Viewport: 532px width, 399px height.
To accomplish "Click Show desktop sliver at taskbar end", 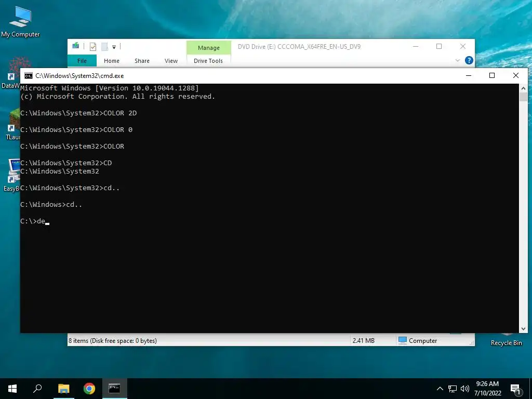I will point(530,389).
